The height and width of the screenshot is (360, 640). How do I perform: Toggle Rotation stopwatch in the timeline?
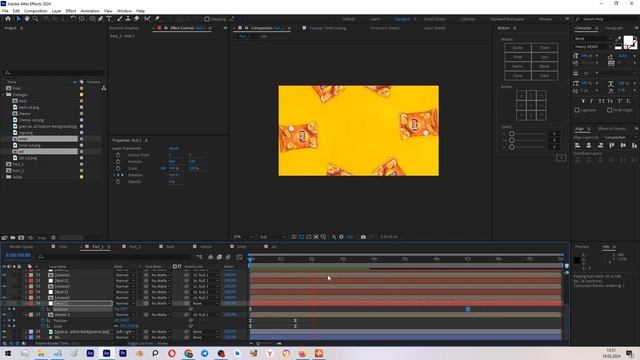coord(43,309)
